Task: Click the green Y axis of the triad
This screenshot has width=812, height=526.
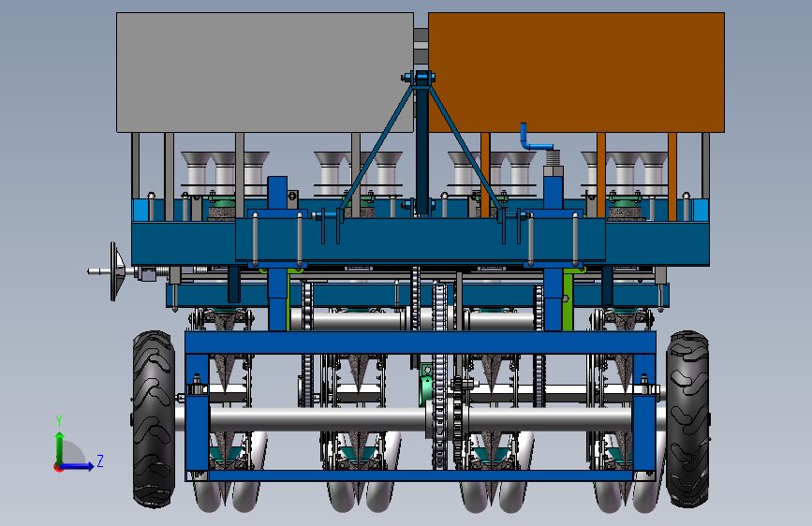Action: click(60, 448)
